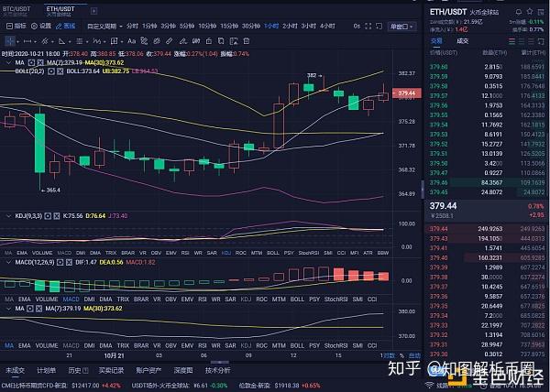Toggle the 画线 drawing tools button
Viewport: 550px width, 392px height.
66,26
